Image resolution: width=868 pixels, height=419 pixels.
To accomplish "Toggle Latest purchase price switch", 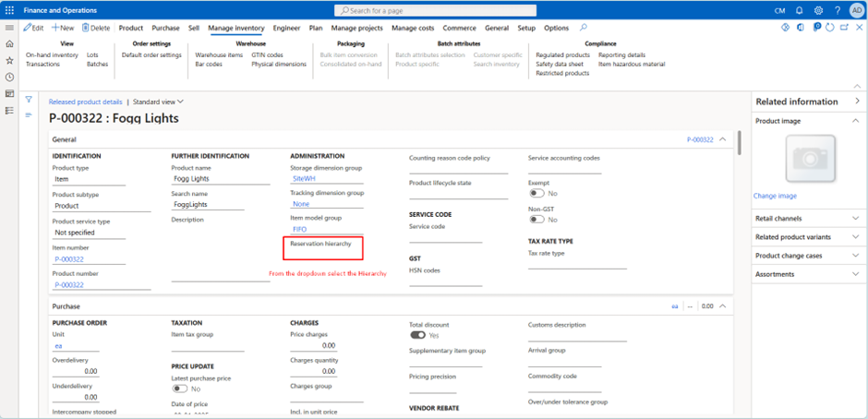I will point(180,389).
